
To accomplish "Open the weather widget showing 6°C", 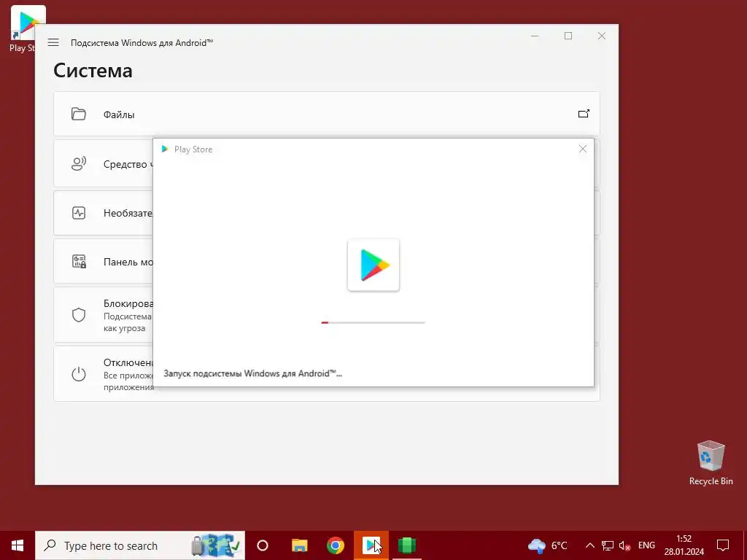I will pyautogui.click(x=548, y=545).
